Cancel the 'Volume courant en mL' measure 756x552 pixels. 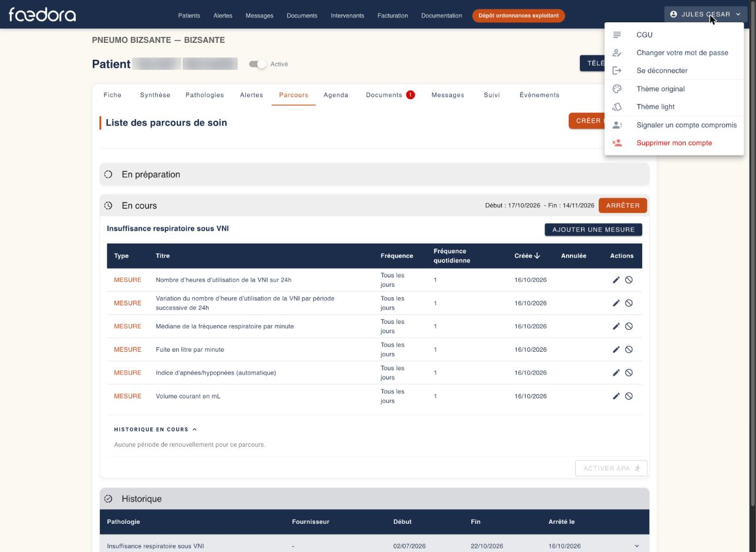(629, 396)
